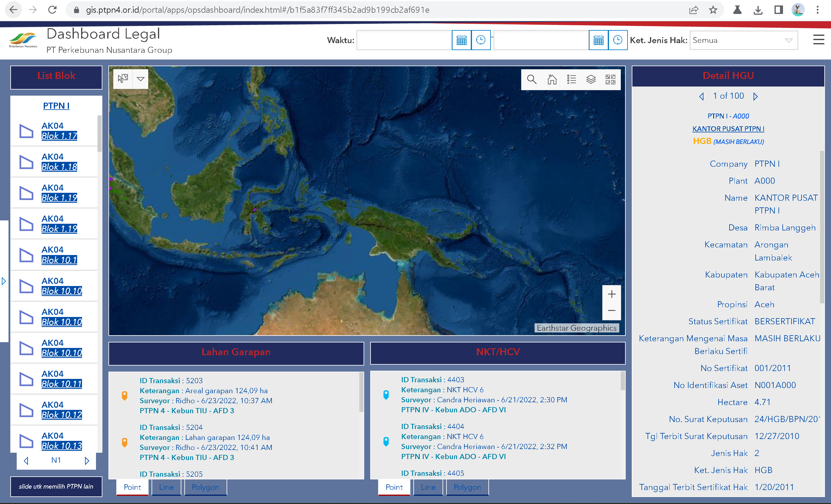831x504 pixels.
Task: Switch Lahan Garapan to Line tab
Action: (166, 488)
